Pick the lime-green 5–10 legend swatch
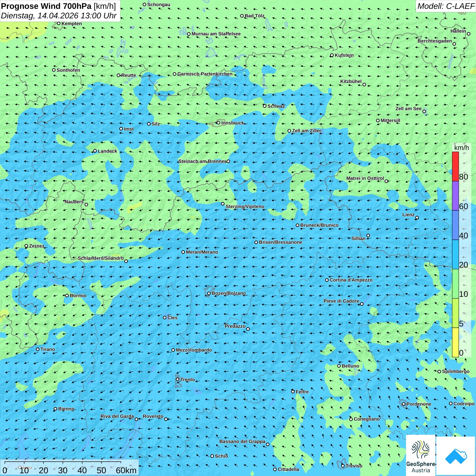This screenshot has height=476, width=476. (455, 313)
